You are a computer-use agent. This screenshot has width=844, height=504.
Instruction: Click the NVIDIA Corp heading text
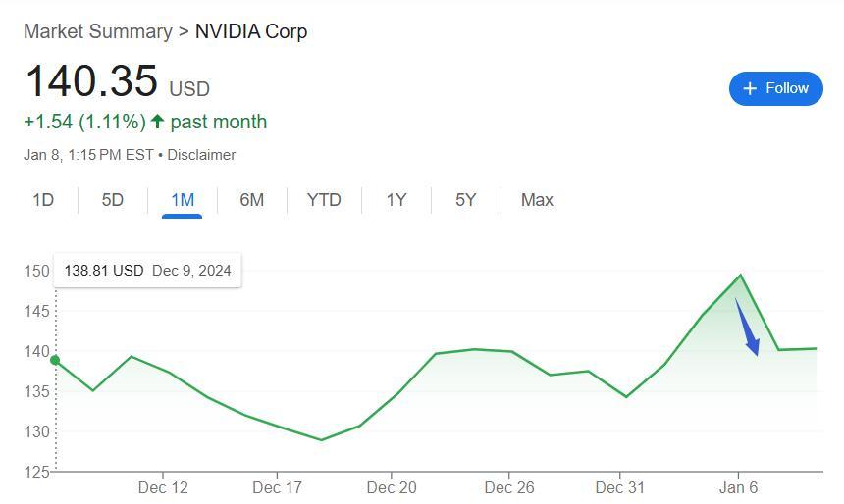click(x=251, y=31)
